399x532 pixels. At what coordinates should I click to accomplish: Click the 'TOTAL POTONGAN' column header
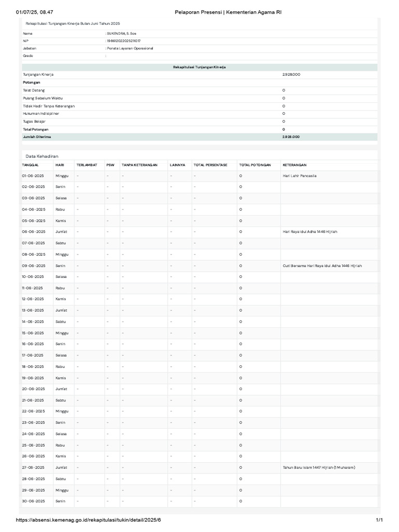[x=255, y=165]
